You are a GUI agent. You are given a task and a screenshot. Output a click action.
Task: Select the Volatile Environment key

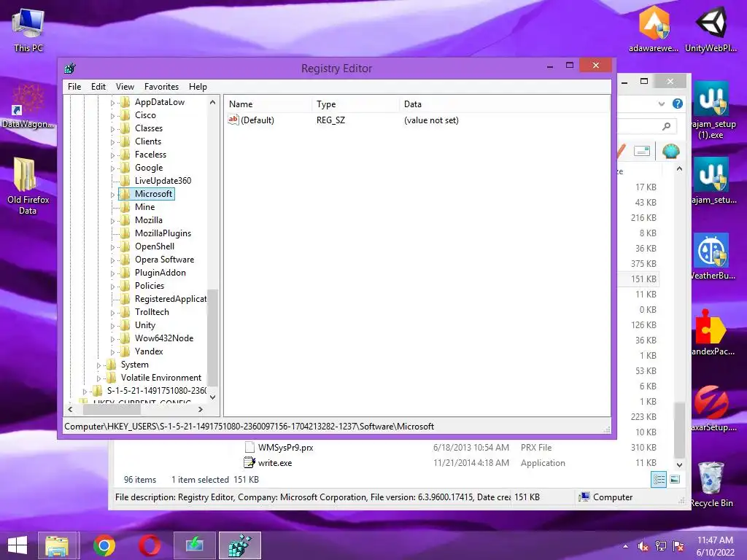point(161,378)
